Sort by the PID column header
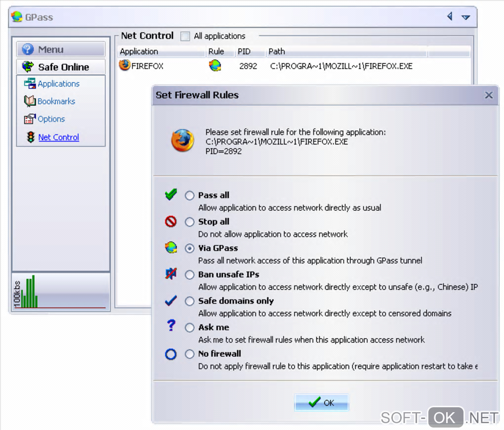The width and height of the screenshot is (504, 430). click(251, 51)
